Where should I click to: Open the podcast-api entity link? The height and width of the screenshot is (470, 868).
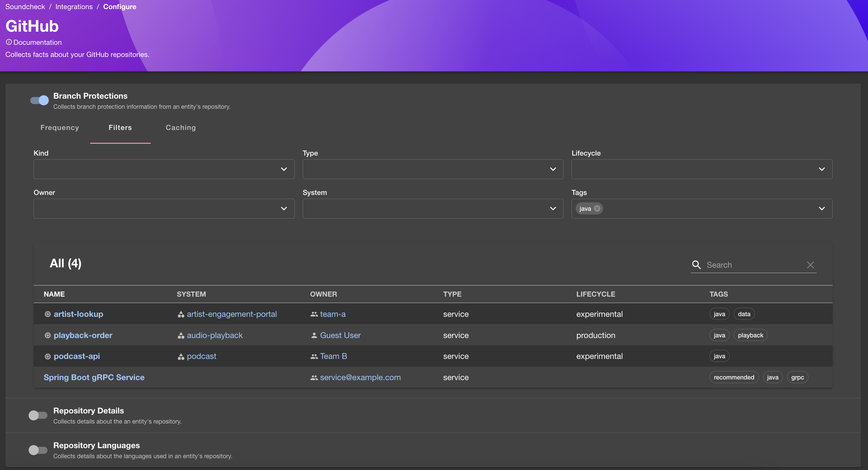[77, 357]
